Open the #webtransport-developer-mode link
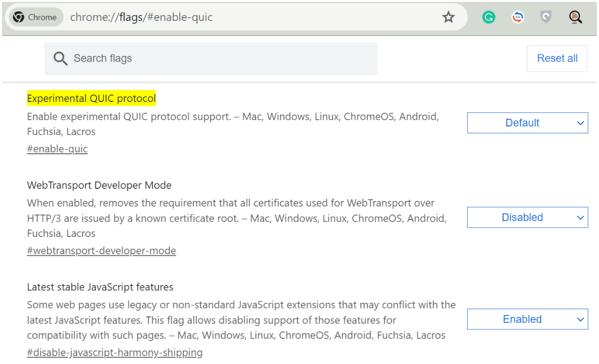 pyautogui.click(x=102, y=251)
